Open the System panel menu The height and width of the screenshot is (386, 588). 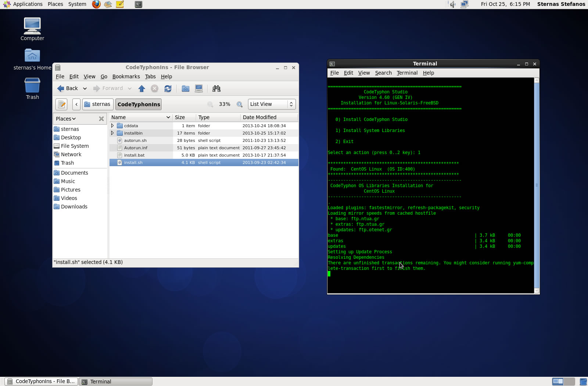click(x=77, y=4)
